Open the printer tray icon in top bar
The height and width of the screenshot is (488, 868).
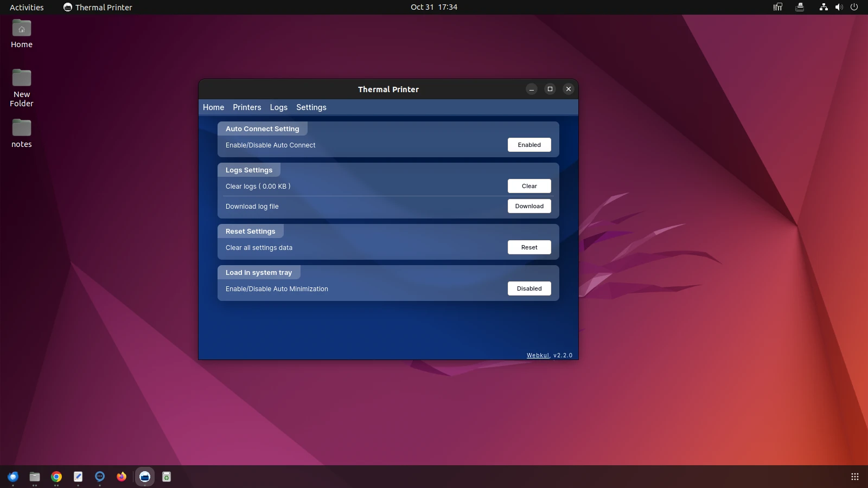click(799, 7)
